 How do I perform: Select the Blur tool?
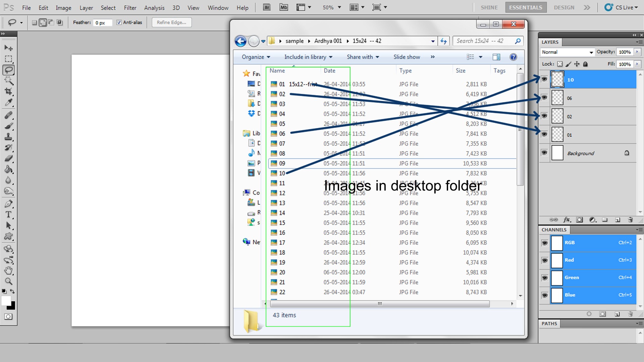[8, 180]
